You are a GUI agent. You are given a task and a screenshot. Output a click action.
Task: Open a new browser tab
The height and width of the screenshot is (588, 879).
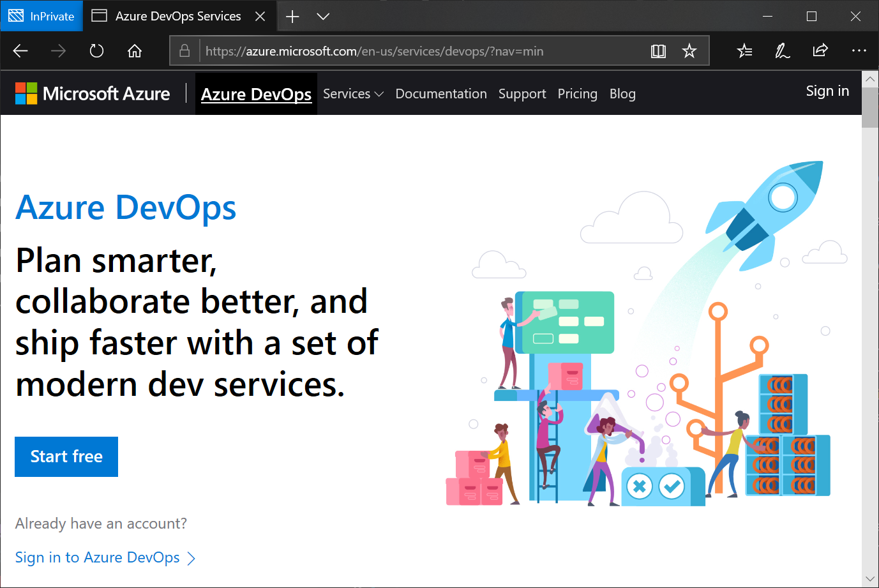tap(292, 17)
